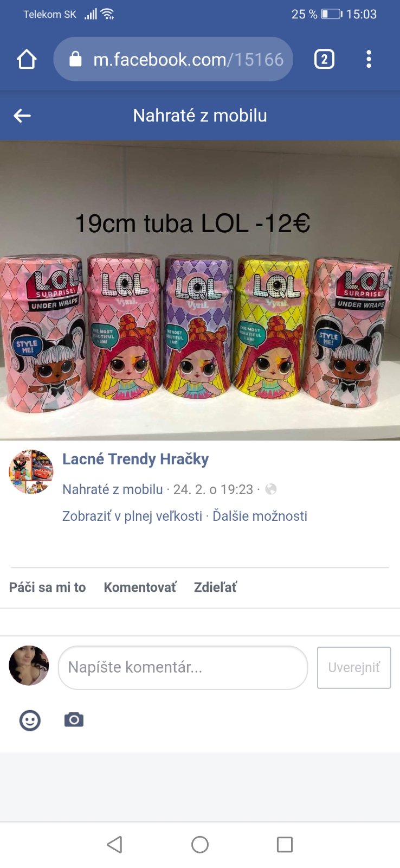
Task: Open Android recent apps square button
Action: 285,845
